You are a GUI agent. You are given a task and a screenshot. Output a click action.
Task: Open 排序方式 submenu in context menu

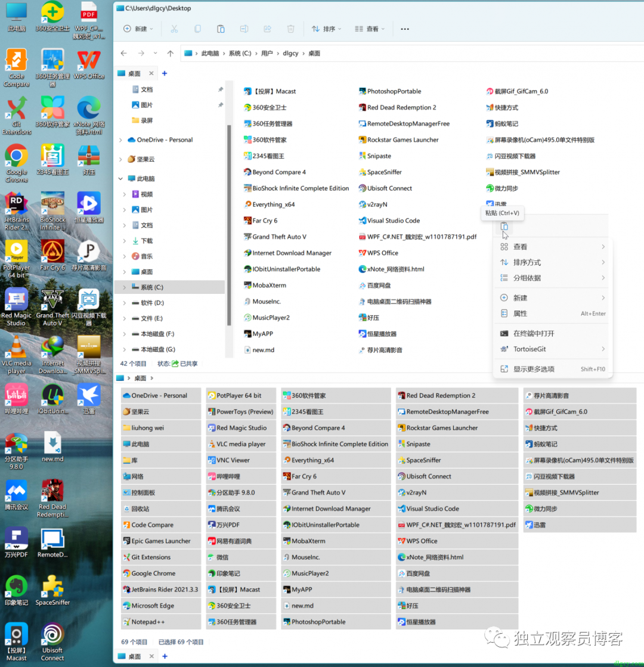pos(553,262)
